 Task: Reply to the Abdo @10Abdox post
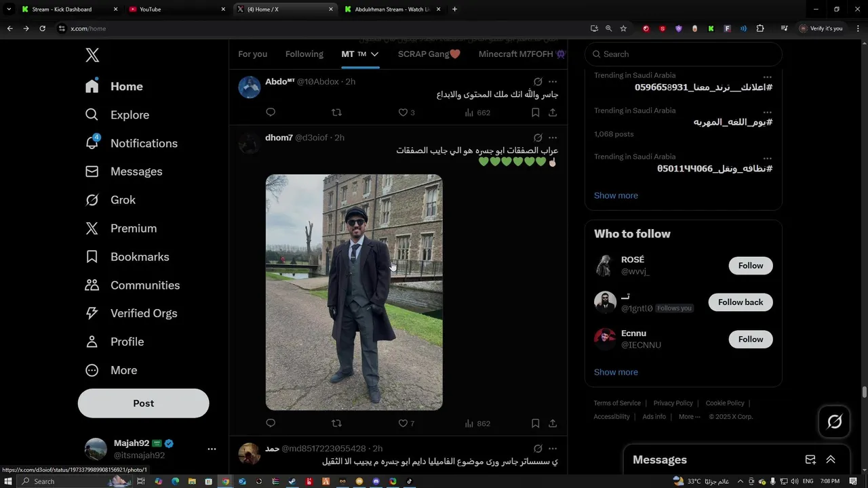coord(271,113)
